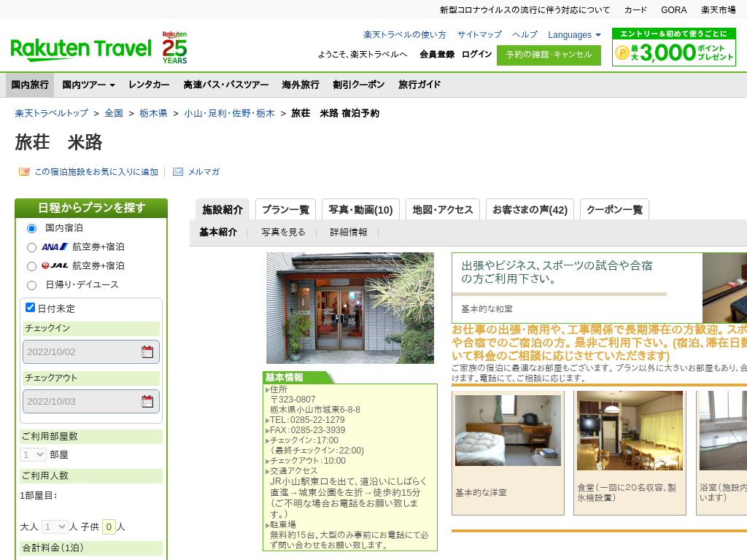
Task: Click この宿泊施設をお気に入りに追加 link
Action: click(96, 172)
